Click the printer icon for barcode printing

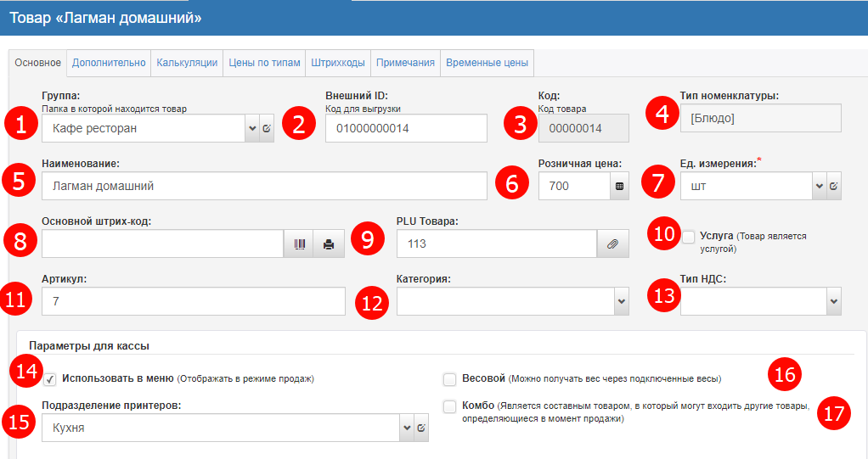click(x=329, y=244)
